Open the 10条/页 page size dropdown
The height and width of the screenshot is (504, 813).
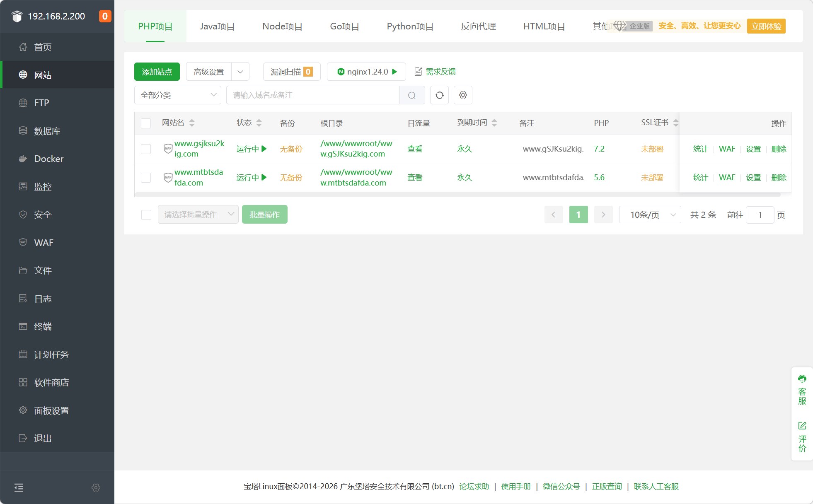tap(649, 215)
